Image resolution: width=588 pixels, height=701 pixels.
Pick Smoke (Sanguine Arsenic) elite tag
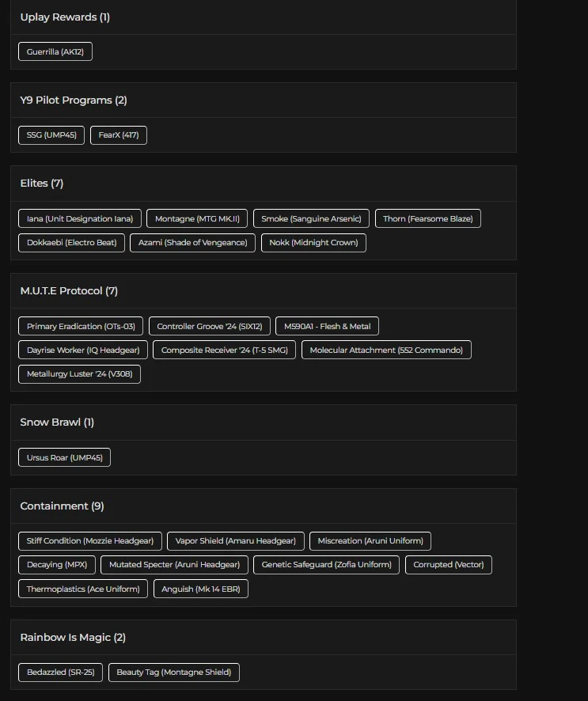click(311, 218)
